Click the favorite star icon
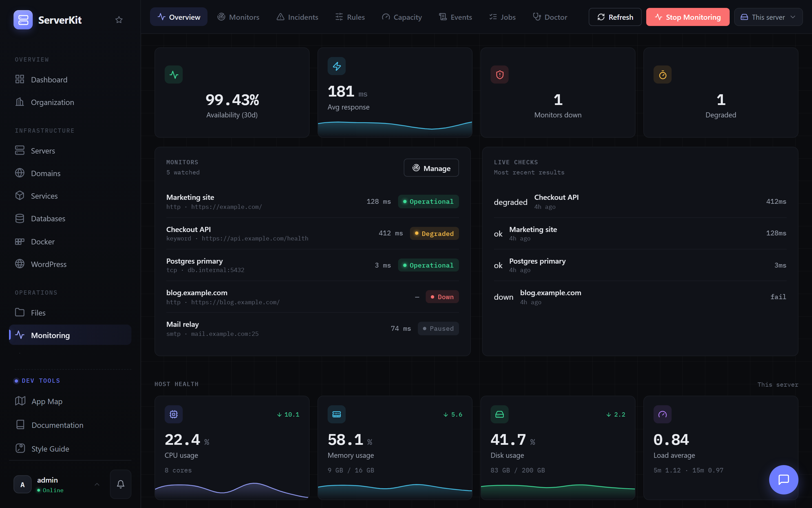This screenshot has height=508, width=812. pyautogui.click(x=119, y=20)
